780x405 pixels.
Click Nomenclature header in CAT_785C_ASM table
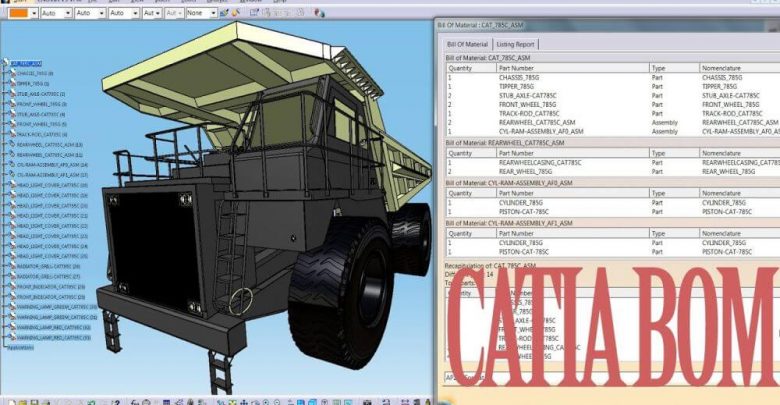click(x=740, y=68)
